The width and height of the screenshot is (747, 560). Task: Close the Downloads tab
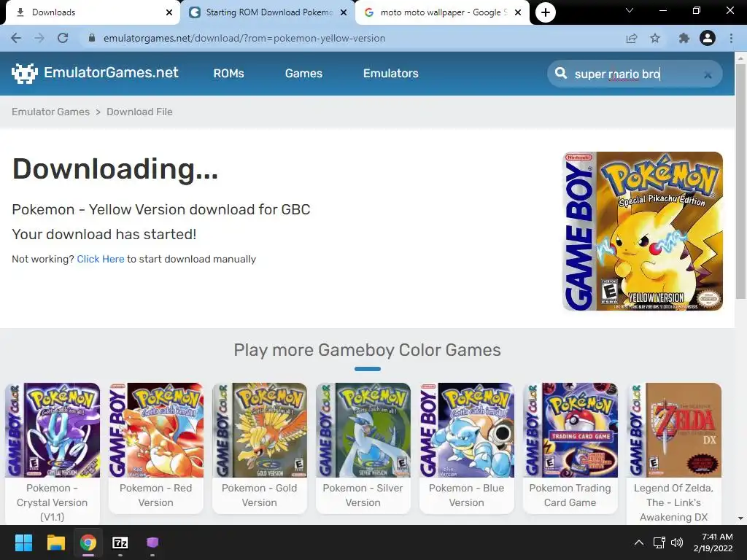pos(169,12)
